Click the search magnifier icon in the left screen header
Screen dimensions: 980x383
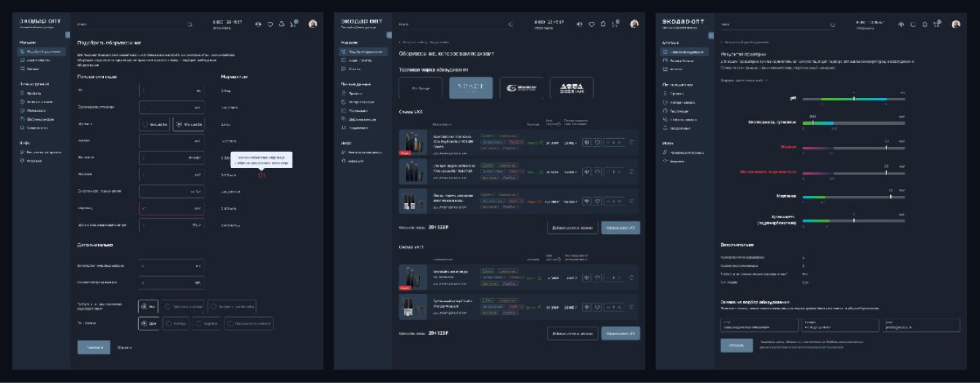(189, 24)
